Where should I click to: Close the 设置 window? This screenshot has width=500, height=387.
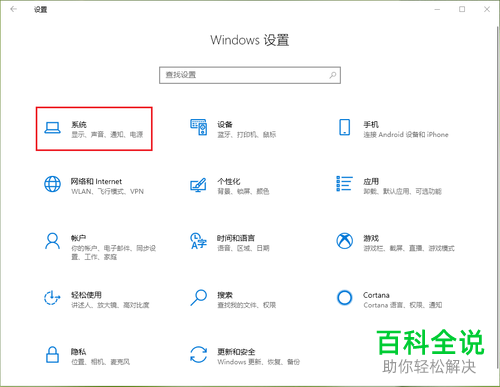coord(487,9)
